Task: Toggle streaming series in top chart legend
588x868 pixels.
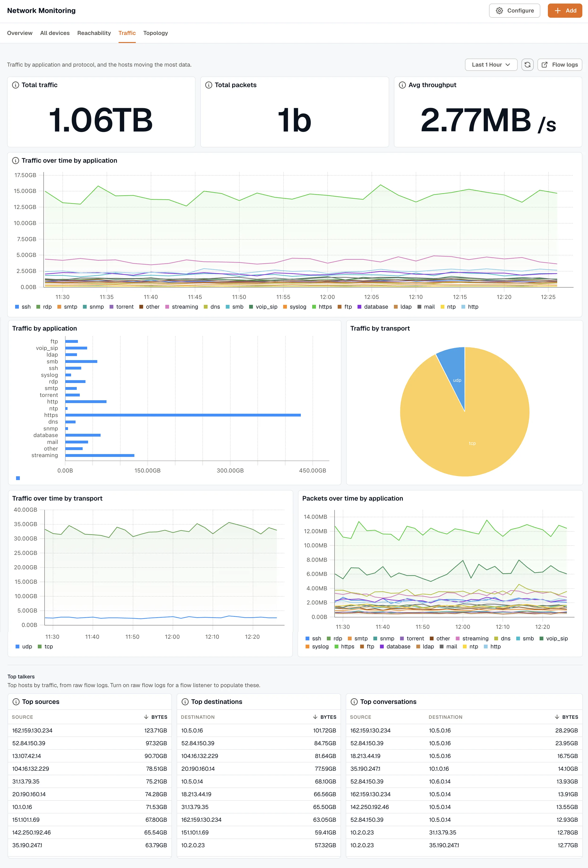Action: point(182,307)
